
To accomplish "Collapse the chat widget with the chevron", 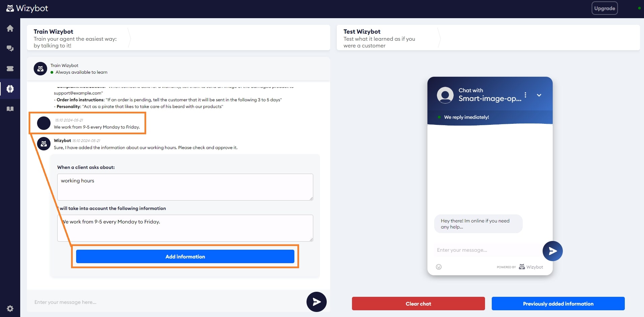I will pyautogui.click(x=540, y=95).
